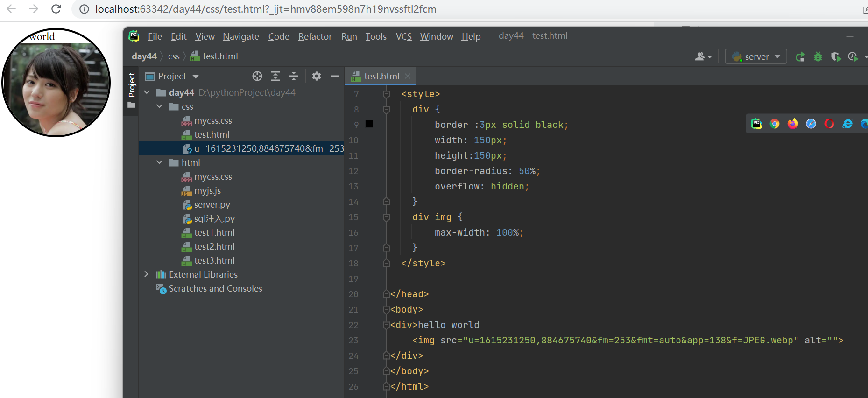Click the PyCharm logo icon
868x398 pixels.
[134, 36]
